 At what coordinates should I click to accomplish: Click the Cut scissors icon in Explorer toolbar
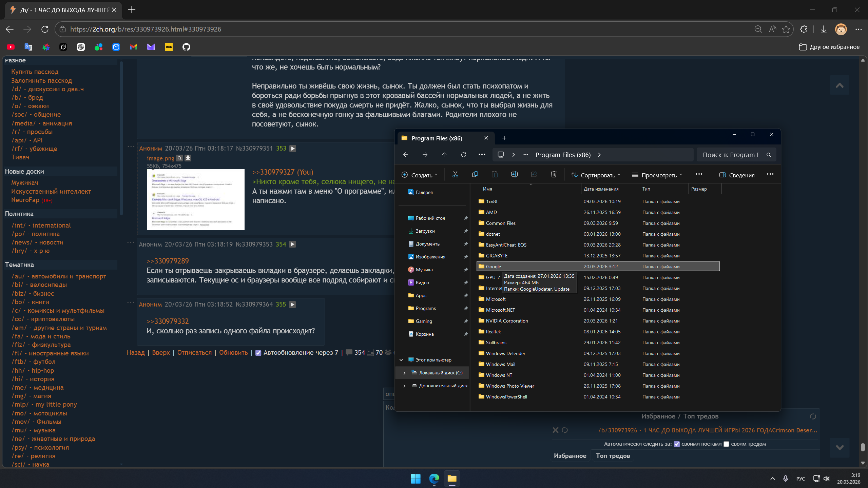pyautogui.click(x=455, y=175)
